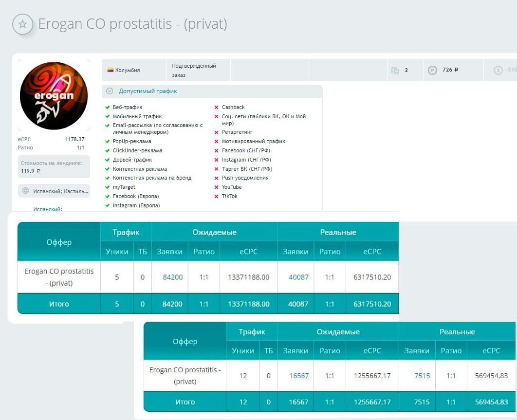Click the red cross beside Cashback
The height and width of the screenshot is (420, 517).
click(x=216, y=107)
